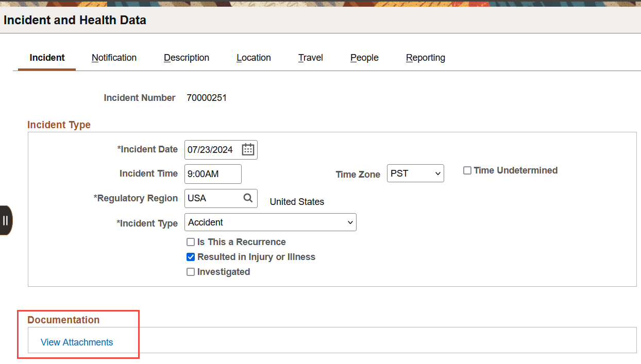Click the United States region description

coord(297,202)
